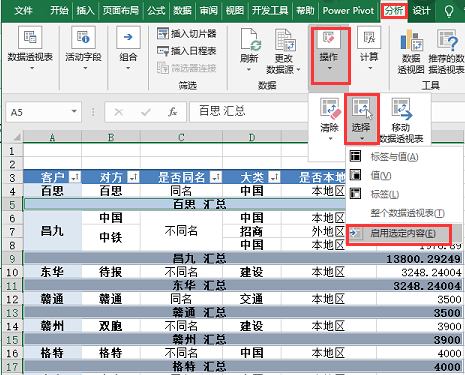The height and width of the screenshot is (375, 465).
Task: Click the select-all corner triangle
Action: 17,137
